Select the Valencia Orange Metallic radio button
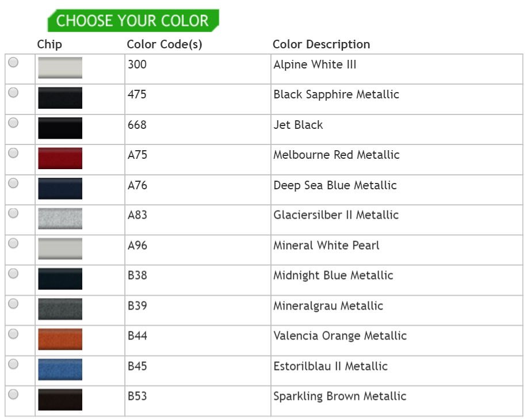This screenshot has width=527, height=420. (x=13, y=334)
